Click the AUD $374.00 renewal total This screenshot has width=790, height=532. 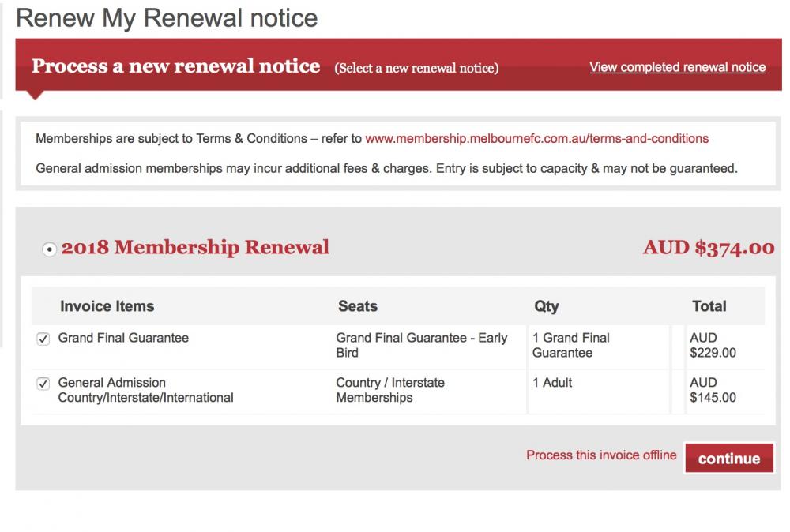(x=708, y=248)
